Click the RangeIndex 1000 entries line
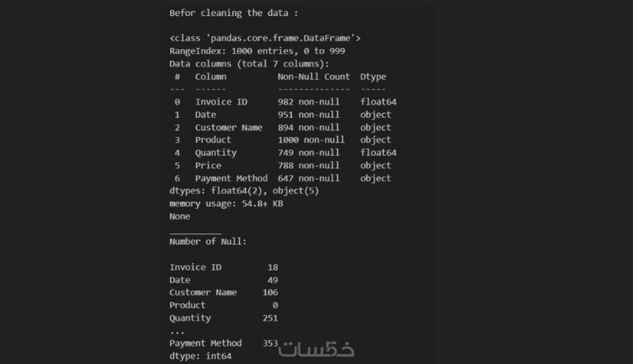 pos(256,51)
